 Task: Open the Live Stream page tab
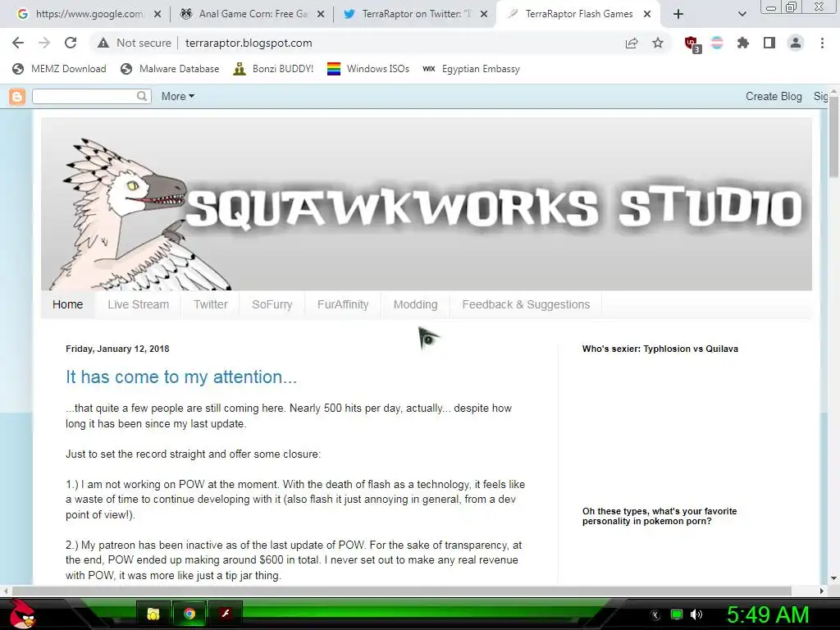(138, 304)
